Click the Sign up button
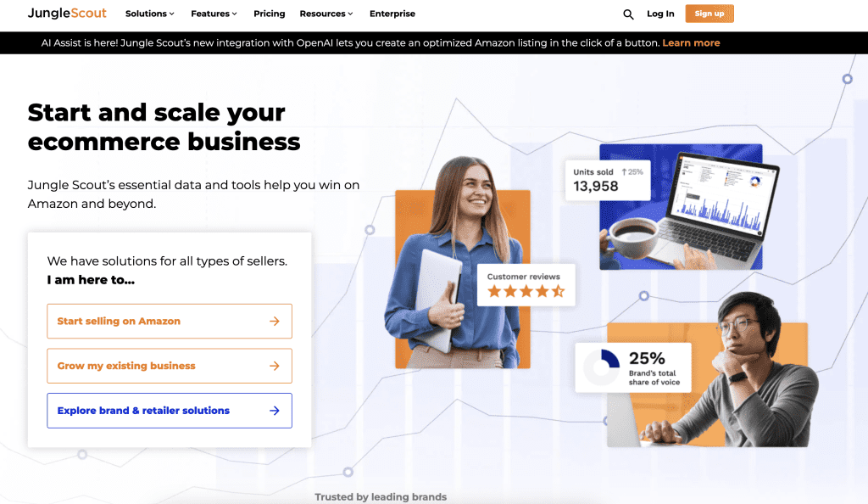 (709, 14)
